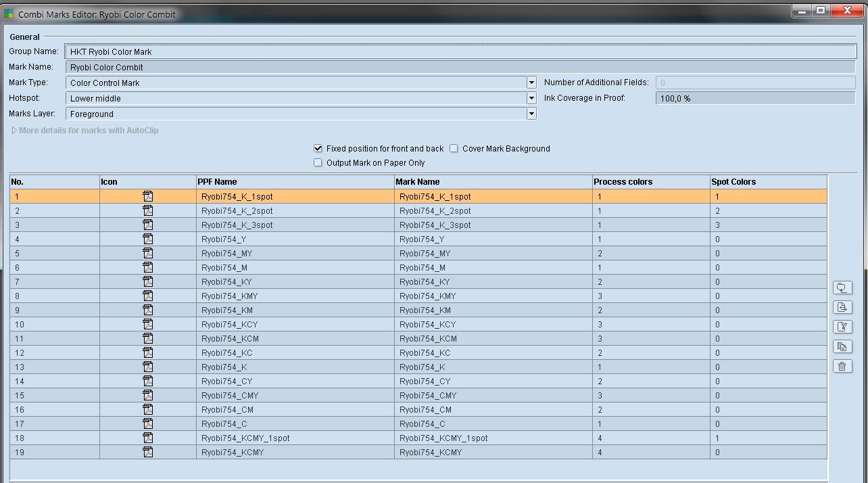Sort by the Mark Name column header
The width and height of the screenshot is (868, 483).
click(493, 182)
